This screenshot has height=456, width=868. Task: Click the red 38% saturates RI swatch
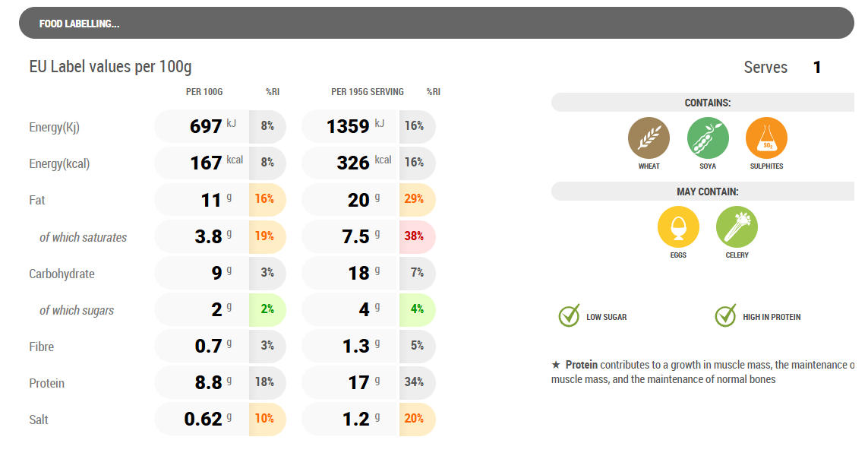[x=415, y=236]
